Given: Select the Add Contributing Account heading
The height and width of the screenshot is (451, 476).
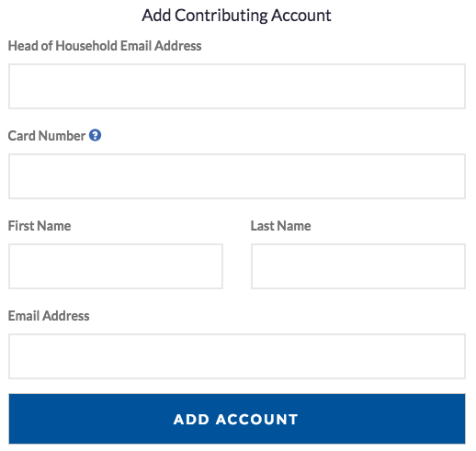Looking at the screenshot, I should 236,16.
